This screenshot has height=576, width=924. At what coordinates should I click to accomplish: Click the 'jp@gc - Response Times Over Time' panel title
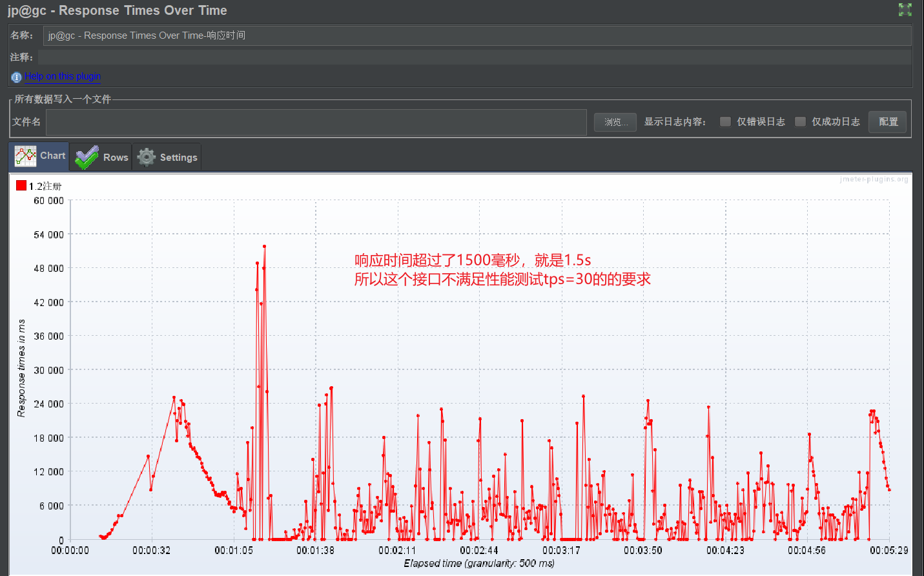pos(118,10)
